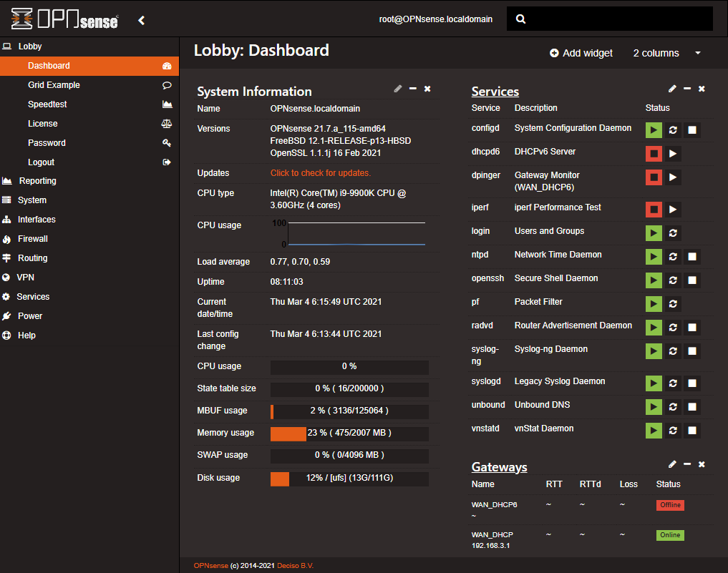Start the dpinger Gateway Monitor service
Image resolution: width=728 pixels, height=573 pixels.
click(x=673, y=177)
